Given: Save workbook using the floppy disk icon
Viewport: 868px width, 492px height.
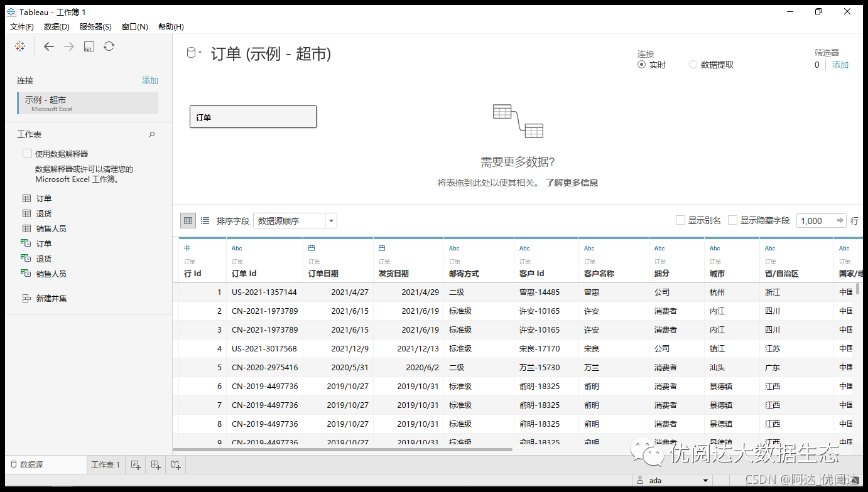Looking at the screenshot, I should 89,46.
